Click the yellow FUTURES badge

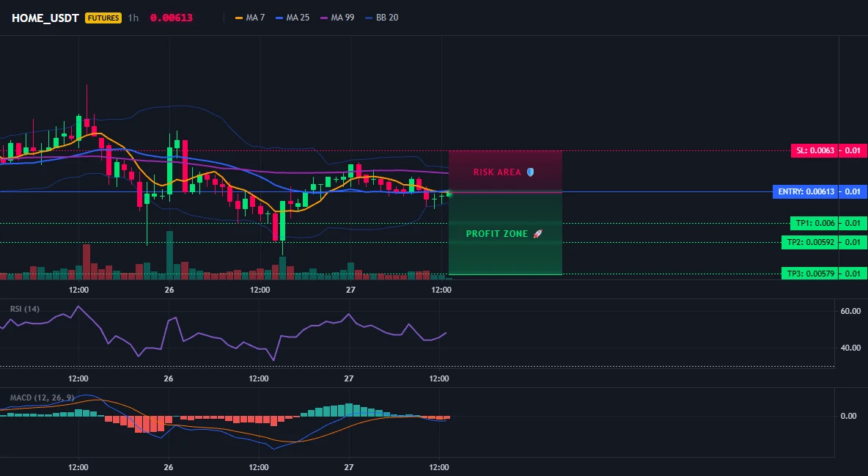103,18
